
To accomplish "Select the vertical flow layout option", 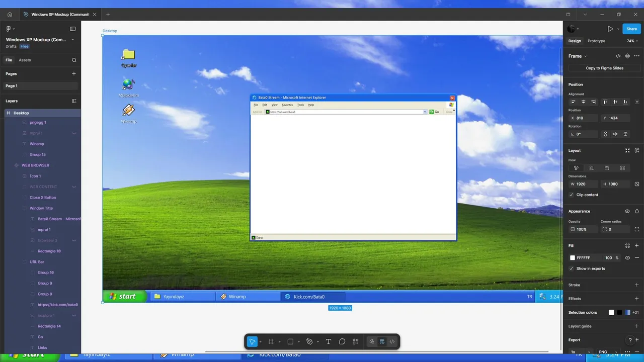I will pos(592,168).
